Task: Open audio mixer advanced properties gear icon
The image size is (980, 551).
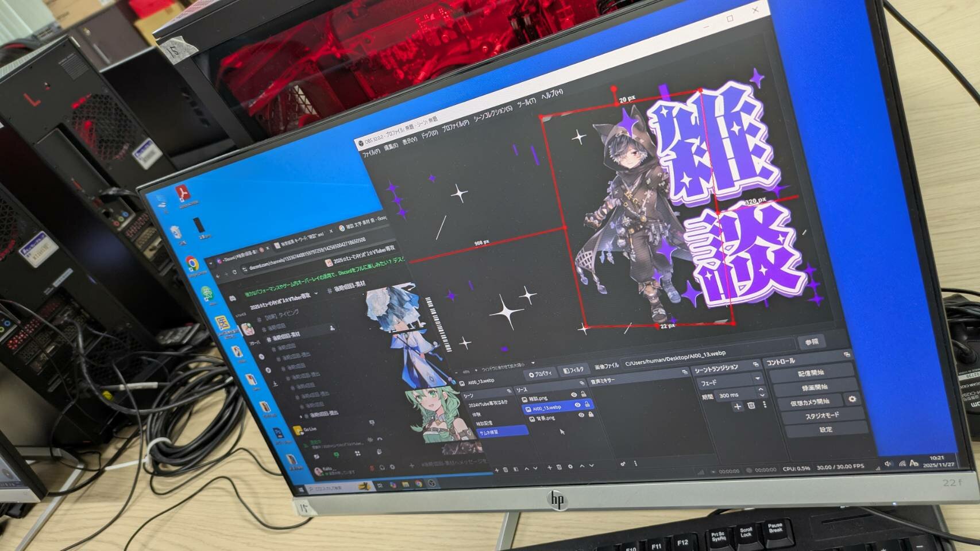Action: point(623,463)
